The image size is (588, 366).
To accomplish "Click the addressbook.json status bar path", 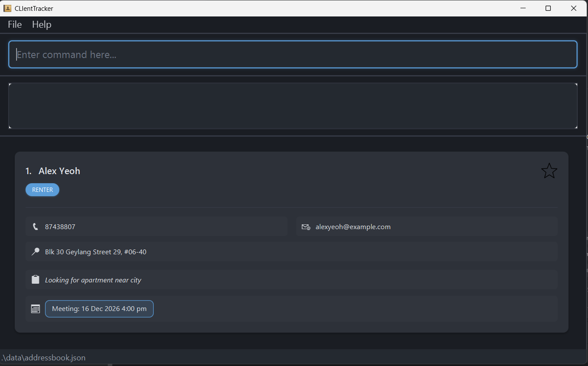I will point(43,358).
